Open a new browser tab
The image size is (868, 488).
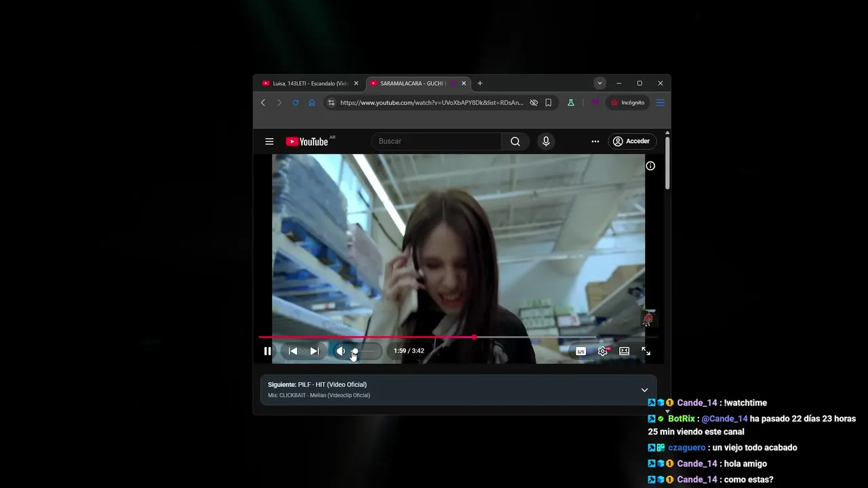pyautogui.click(x=480, y=83)
